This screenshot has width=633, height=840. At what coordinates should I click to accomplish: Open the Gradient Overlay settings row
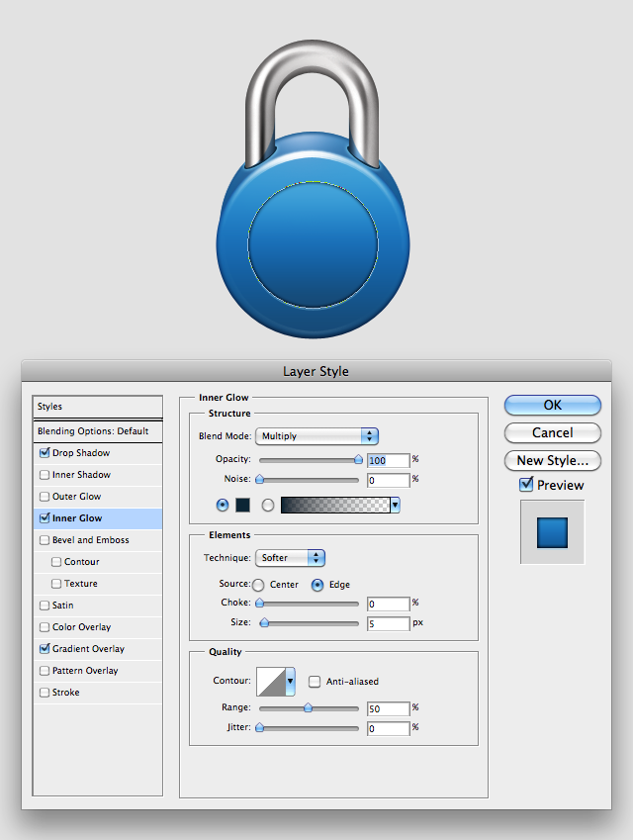pyautogui.click(x=98, y=649)
